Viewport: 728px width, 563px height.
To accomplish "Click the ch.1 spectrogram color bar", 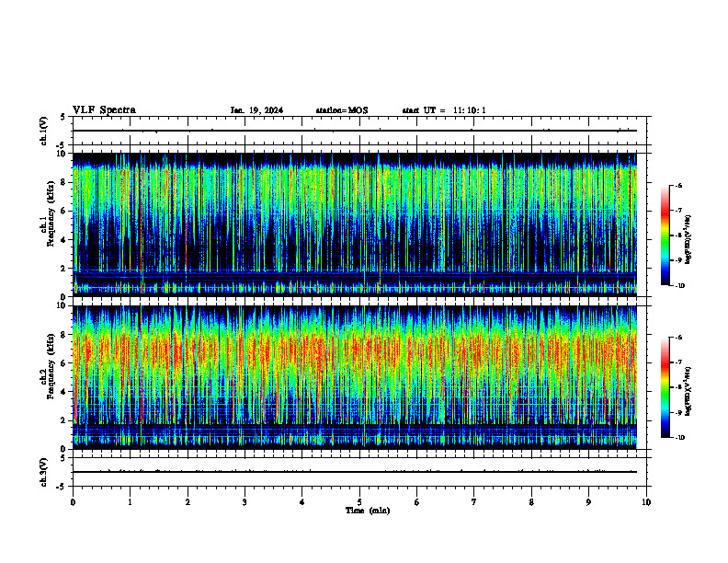I will (665, 236).
